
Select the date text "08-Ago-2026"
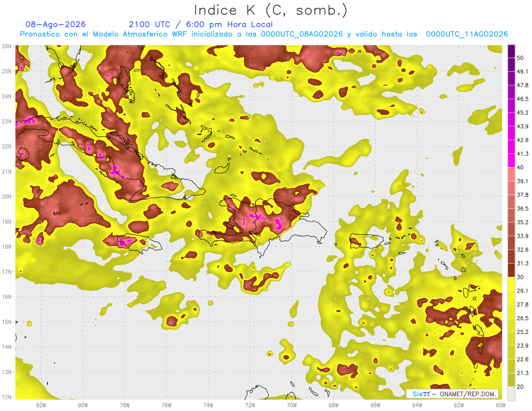[x=56, y=24]
